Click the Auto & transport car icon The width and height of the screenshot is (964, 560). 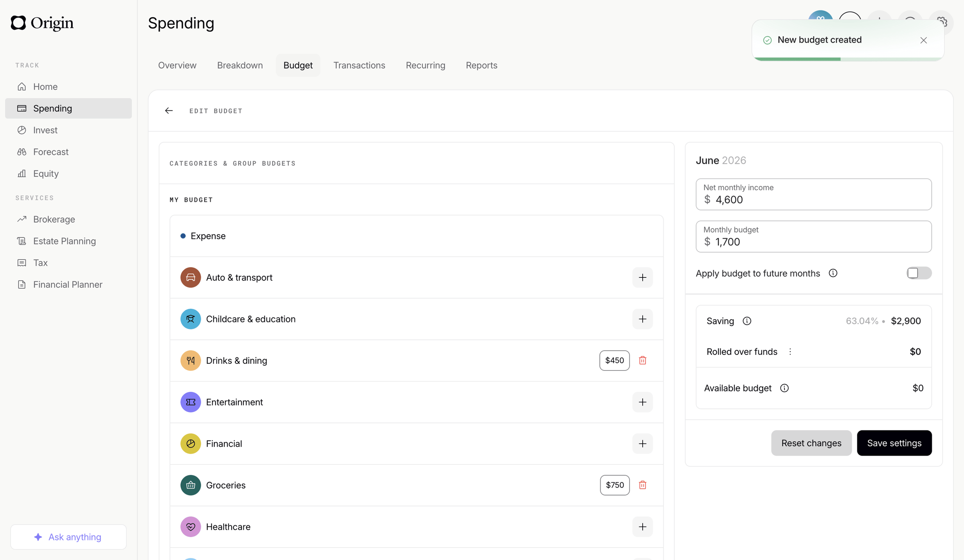point(190,277)
